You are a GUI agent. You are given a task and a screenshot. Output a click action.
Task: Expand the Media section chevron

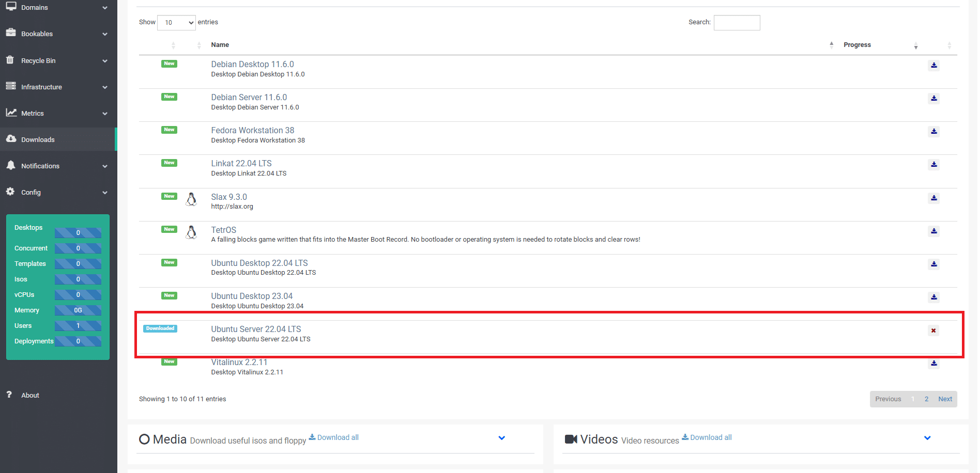click(x=501, y=438)
